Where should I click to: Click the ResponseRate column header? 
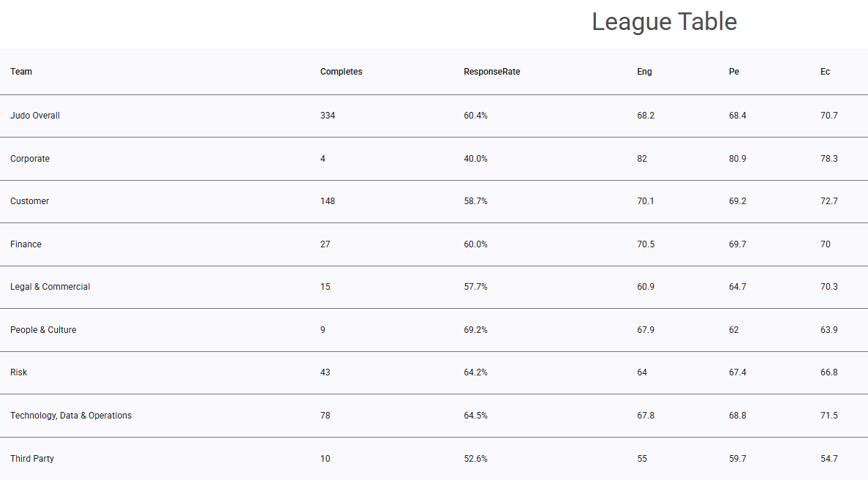pos(491,72)
